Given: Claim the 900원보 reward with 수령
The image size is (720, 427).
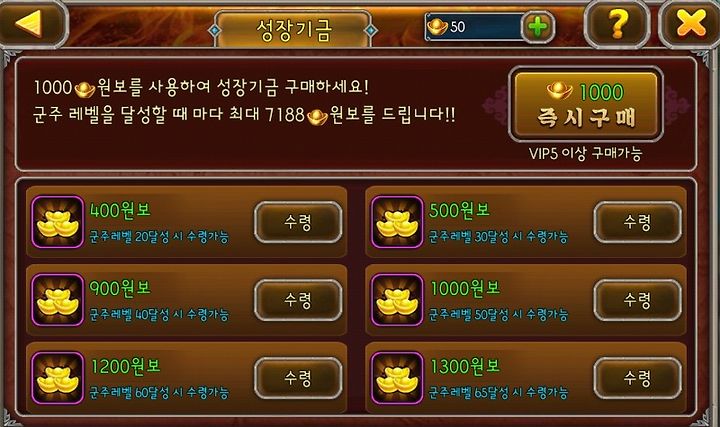Looking at the screenshot, I should coord(298,300).
